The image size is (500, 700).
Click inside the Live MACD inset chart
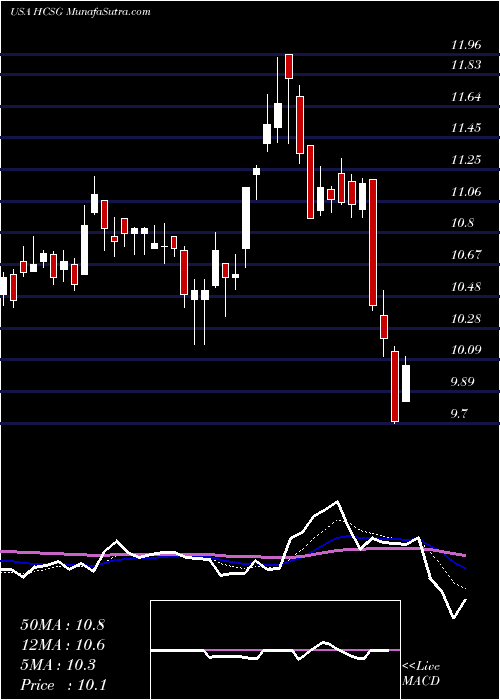[x=275, y=650]
